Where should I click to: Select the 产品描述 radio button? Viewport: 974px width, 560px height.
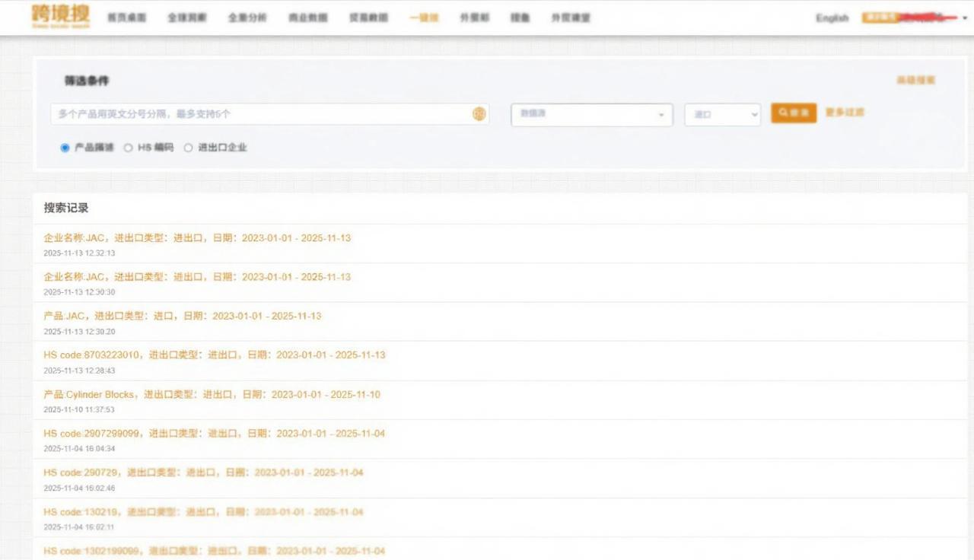coord(65,148)
